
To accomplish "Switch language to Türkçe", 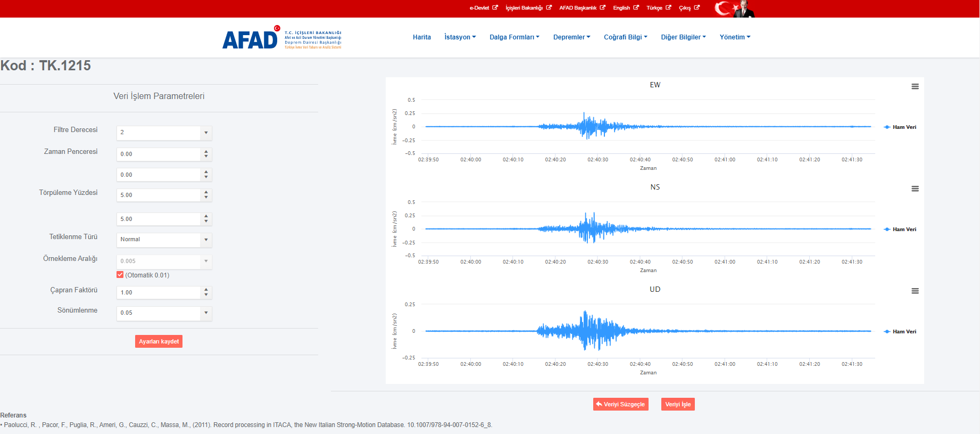I will (x=659, y=8).
